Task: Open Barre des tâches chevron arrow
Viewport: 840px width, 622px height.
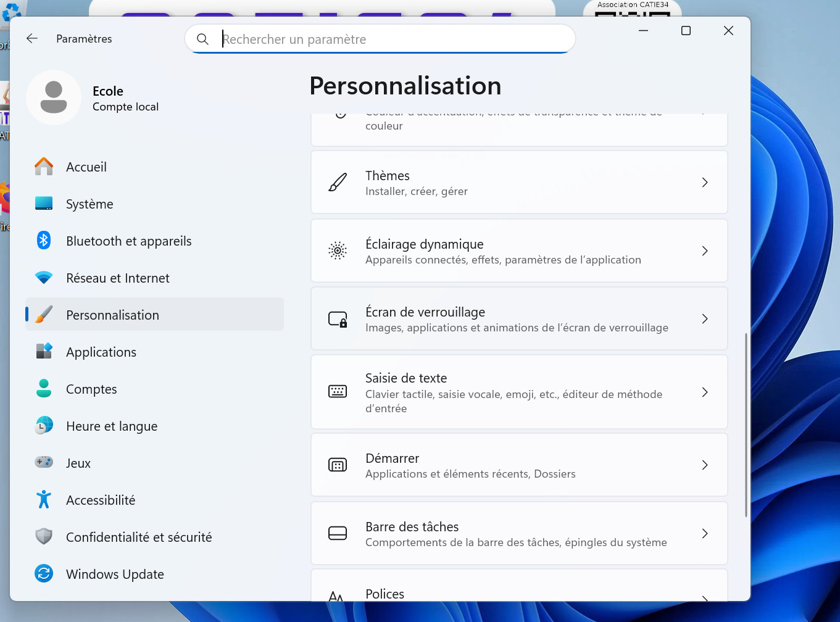Action: [x=704, y=534]
